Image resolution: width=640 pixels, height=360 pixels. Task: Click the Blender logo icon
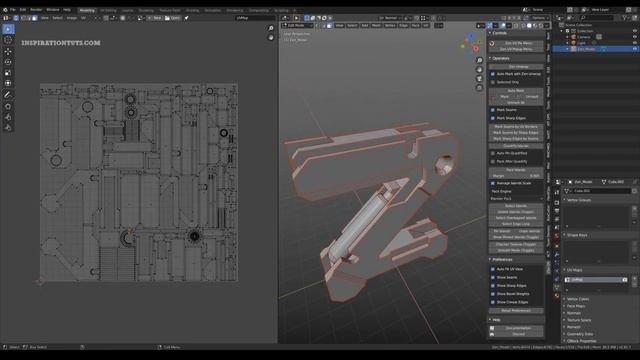[x=5, y=10]
